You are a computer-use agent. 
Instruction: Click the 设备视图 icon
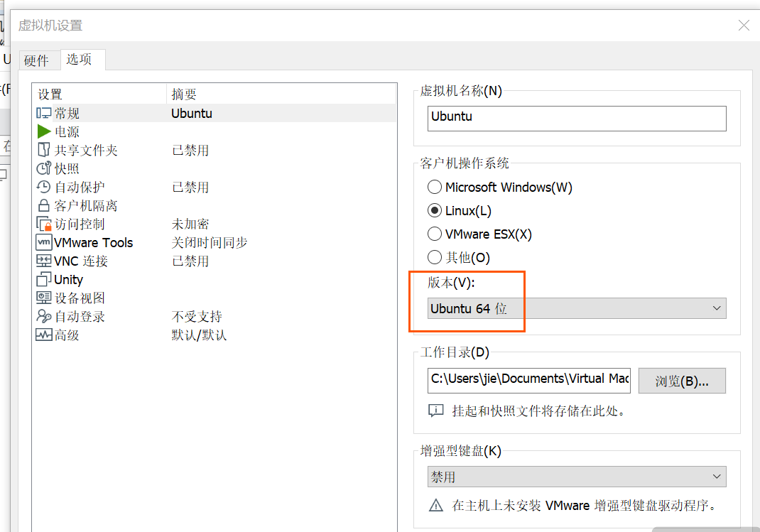(43, 298)
